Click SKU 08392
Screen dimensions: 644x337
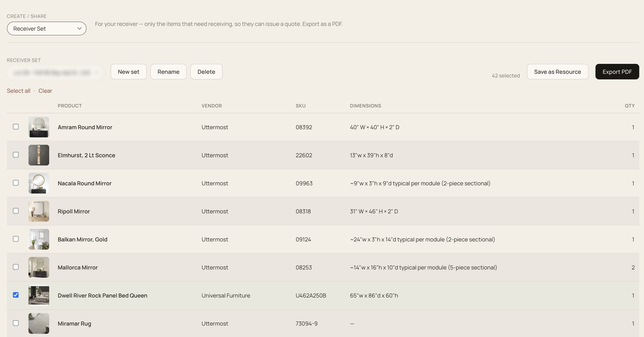click(x=304, y=127)
